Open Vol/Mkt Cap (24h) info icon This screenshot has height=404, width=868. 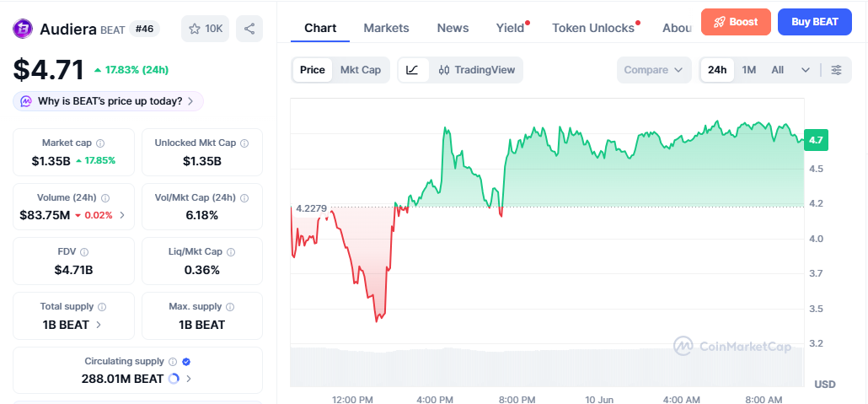pyautogui.click(x=244, y=198)
